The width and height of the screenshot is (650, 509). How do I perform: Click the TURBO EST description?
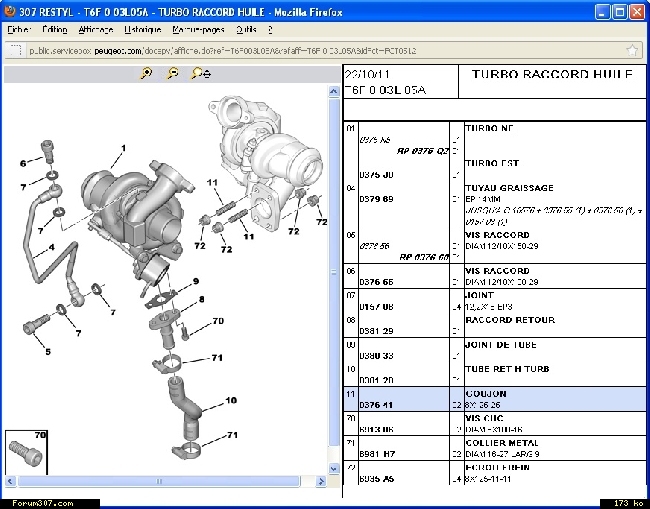coord(492,163)
